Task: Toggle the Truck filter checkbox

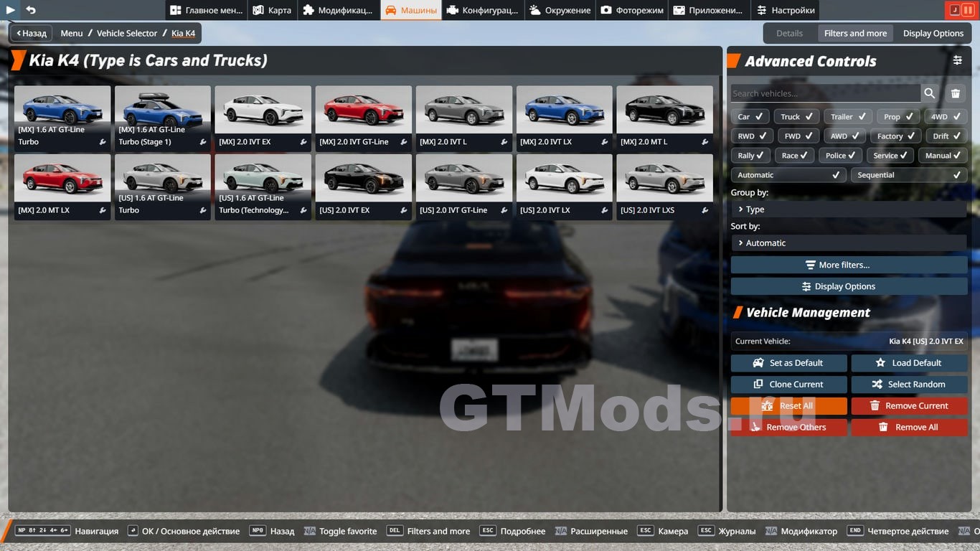Action: [797, 116]
